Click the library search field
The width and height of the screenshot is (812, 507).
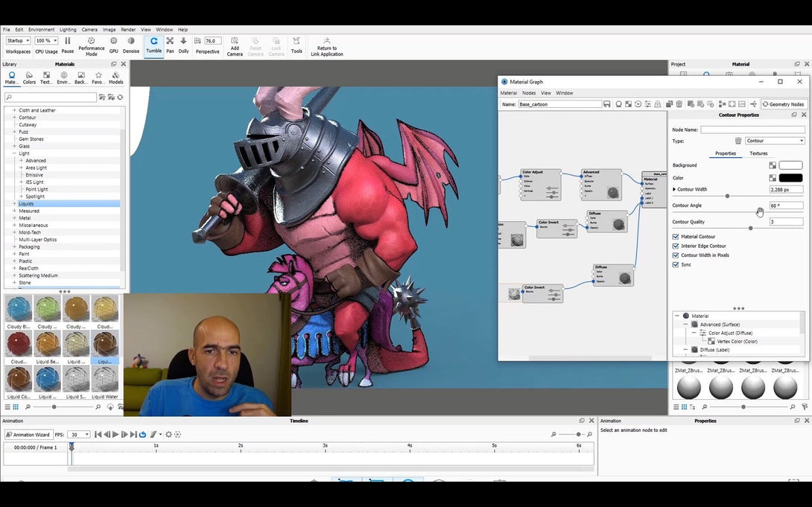click(x=50, y=98)
